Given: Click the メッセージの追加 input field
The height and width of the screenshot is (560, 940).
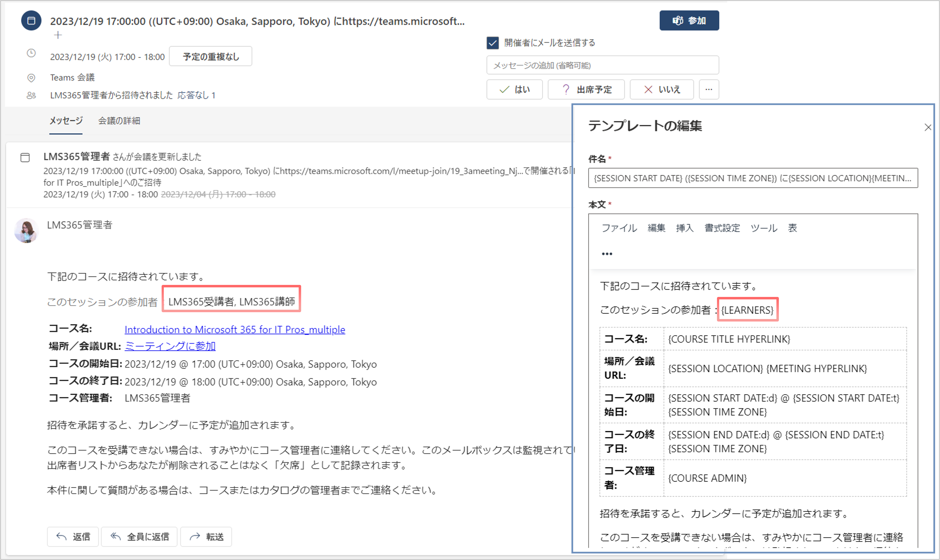Looking at the screenshot, I should pyautogui.click(x=603, y=65).
